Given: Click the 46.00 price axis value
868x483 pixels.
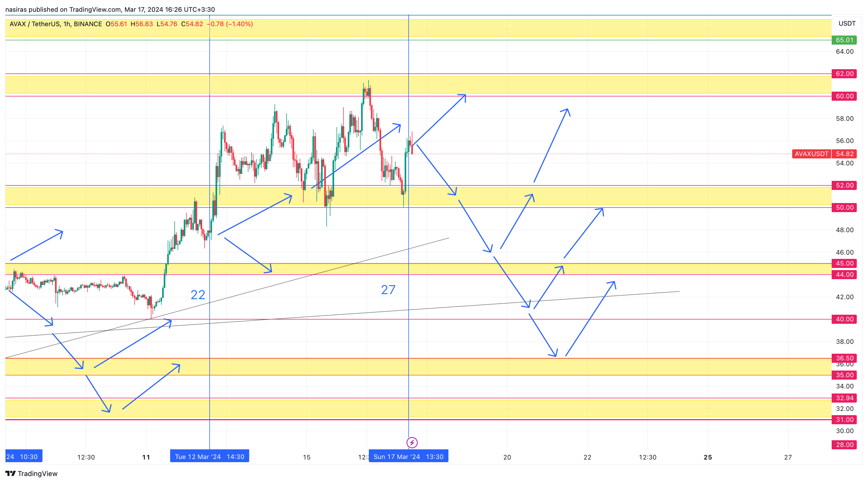Looking at the screenshot, I should click(x=845, y=252).
